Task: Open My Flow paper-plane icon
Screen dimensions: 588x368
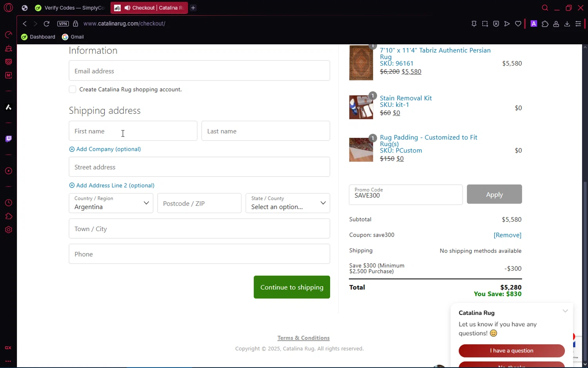Action: pyautogui.click(x=507, y=24)
